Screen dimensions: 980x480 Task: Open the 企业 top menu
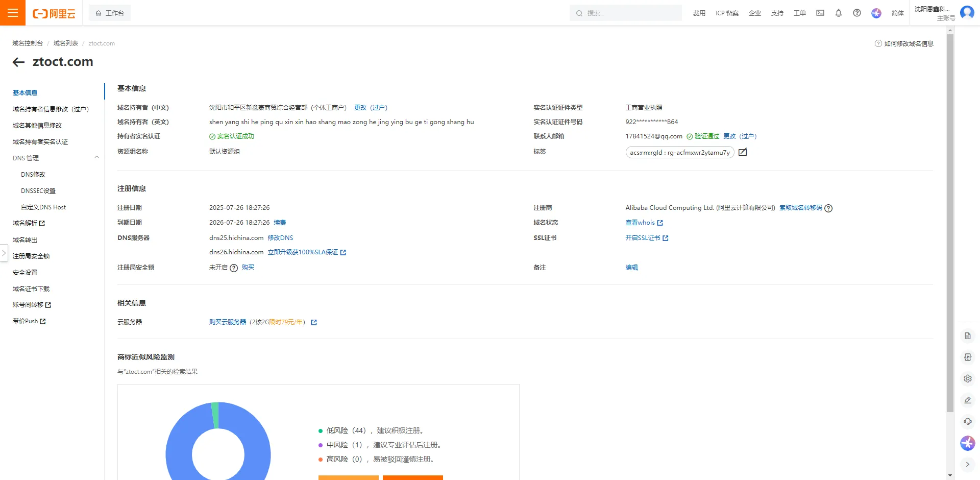(x=755, y=13)
